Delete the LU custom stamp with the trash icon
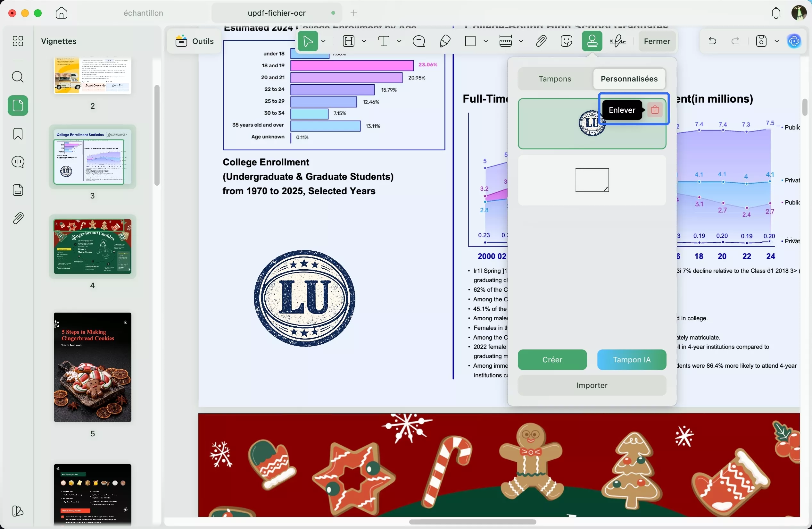This screenshot has width=812, height=529. tap(654, 110)
